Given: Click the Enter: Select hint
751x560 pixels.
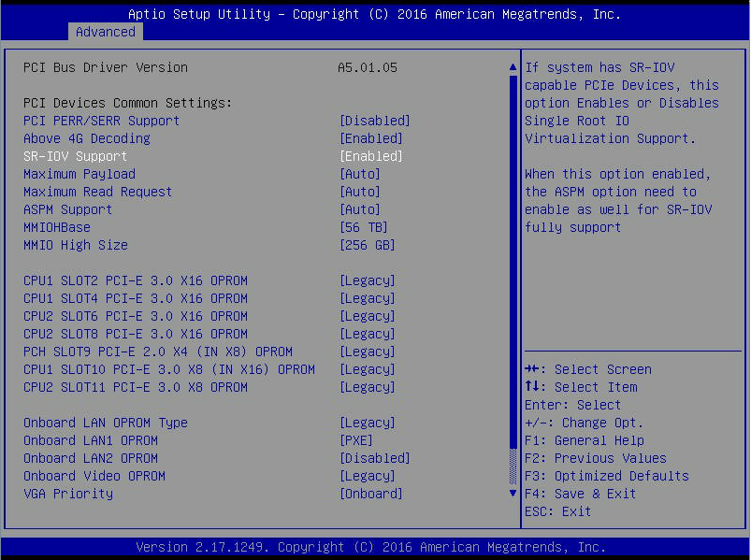Looking at the screenshot, I should point(572,405).
